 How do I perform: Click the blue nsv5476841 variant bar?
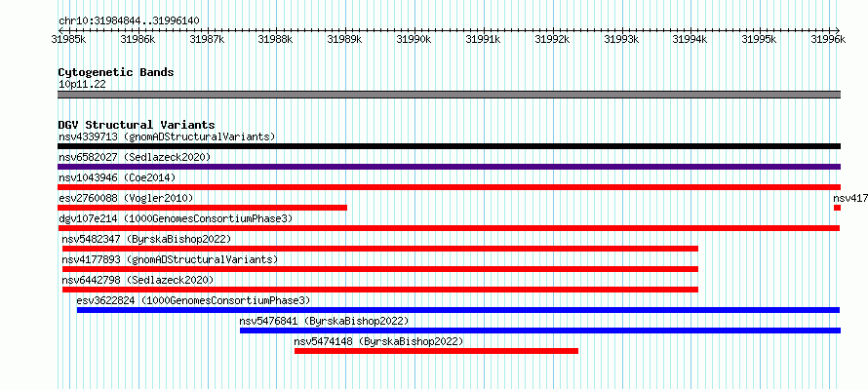540,331
